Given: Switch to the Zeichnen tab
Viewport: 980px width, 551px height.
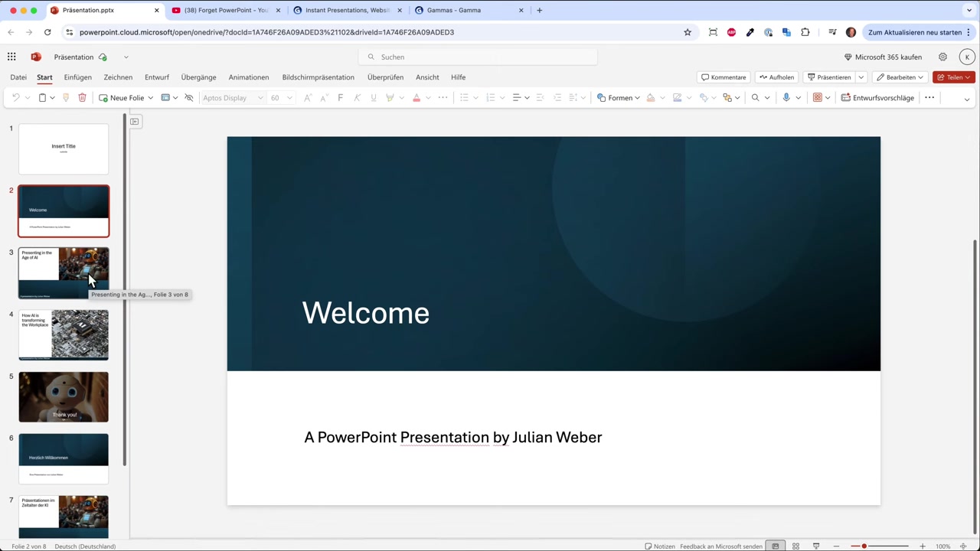Looking at the screenshot, I should (118, 77).
